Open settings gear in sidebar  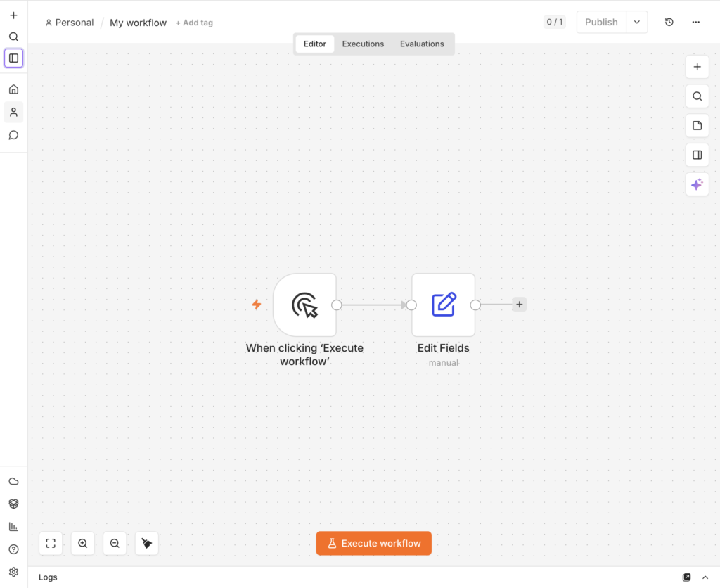(14, 572)
